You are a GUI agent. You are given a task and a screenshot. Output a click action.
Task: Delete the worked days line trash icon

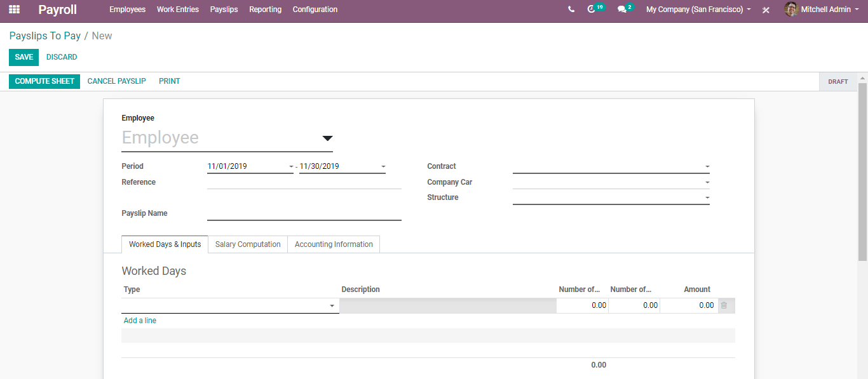[724, 305]
